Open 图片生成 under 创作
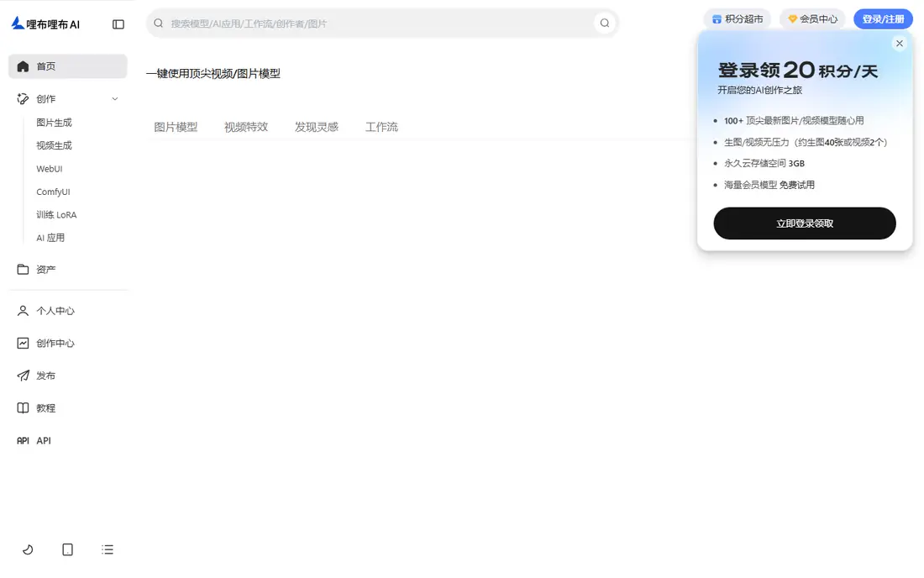The image size is (924, 578). click(55, 123)
